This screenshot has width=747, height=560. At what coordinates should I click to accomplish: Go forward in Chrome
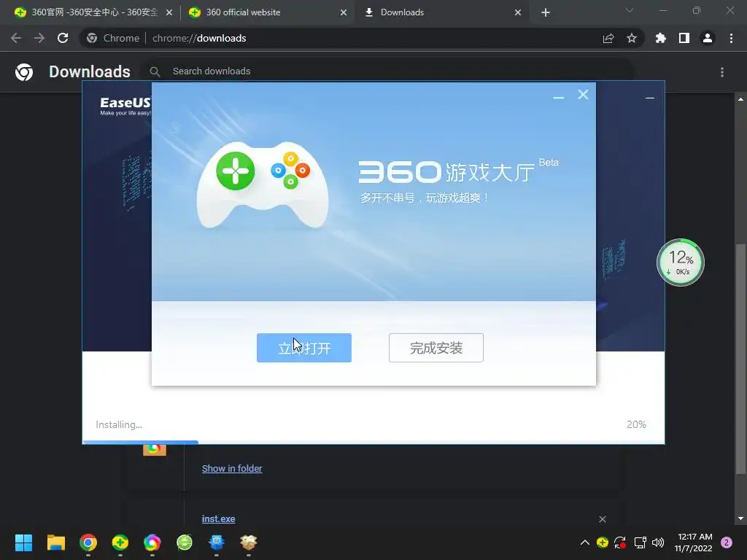pyautogui.click(x=39, y=38)
